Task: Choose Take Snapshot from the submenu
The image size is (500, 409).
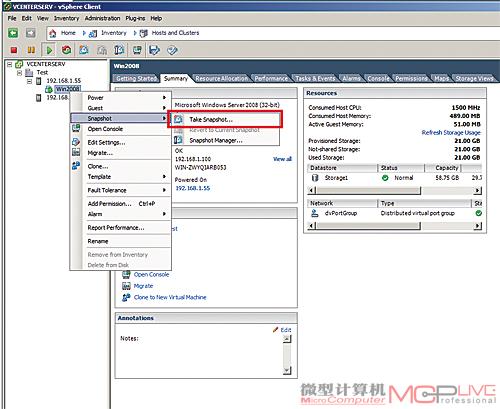Action: [x=225, y=119]
